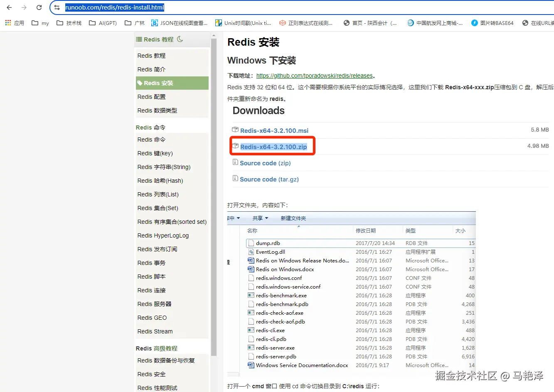This screenshot has width=554, height=392.
Task: Select the redis.windows.conf file name
Action: [279, 278]
